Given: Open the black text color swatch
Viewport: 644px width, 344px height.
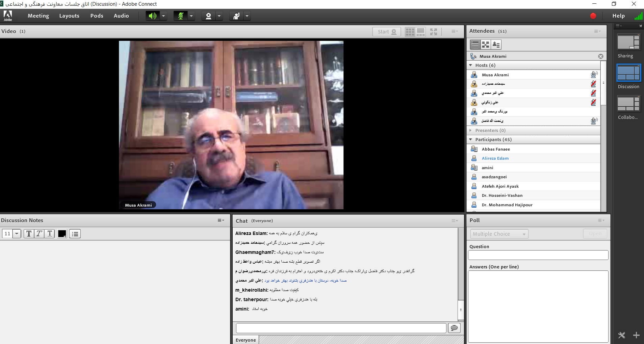Looking at the screenshot, I should (x=62, y=234).
